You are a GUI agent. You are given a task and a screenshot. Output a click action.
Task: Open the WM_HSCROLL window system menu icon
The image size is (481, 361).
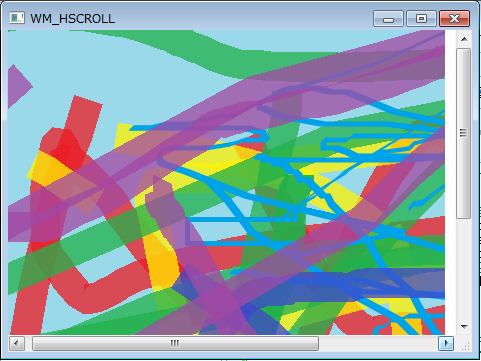click(17, 18)
